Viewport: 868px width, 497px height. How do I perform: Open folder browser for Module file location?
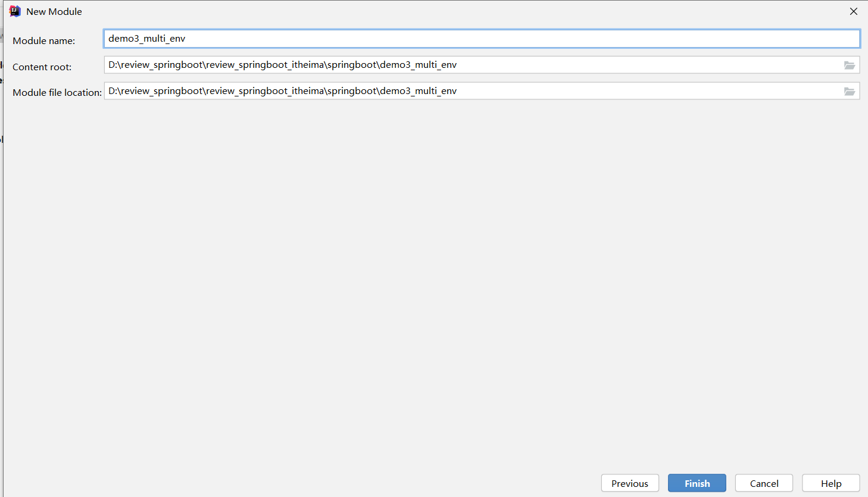tap(849, 91)
